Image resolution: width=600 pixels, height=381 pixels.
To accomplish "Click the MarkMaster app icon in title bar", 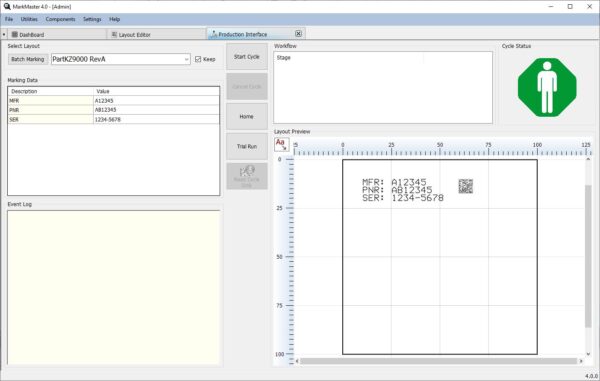I will click(7, 7).
